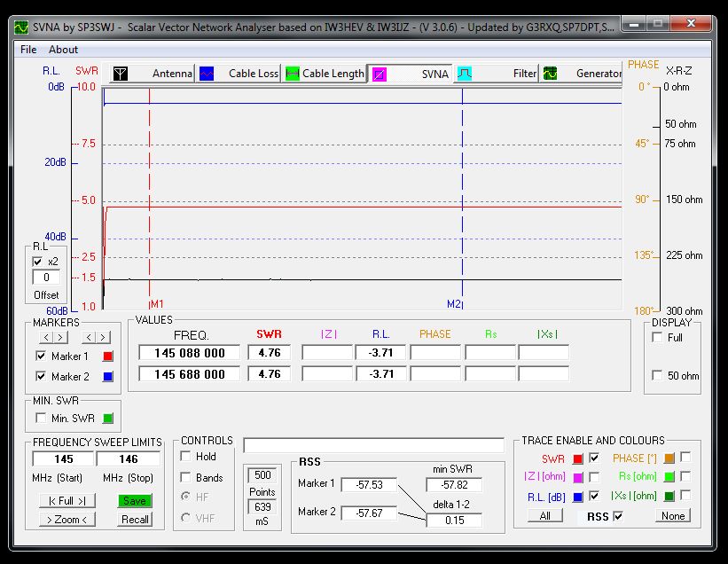
Task: Click the cyan Filter mode icon
Action: pos(465,74)
